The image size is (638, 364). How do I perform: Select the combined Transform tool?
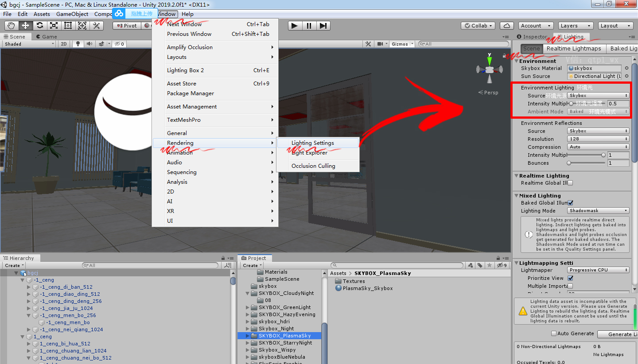pos(82,26)
